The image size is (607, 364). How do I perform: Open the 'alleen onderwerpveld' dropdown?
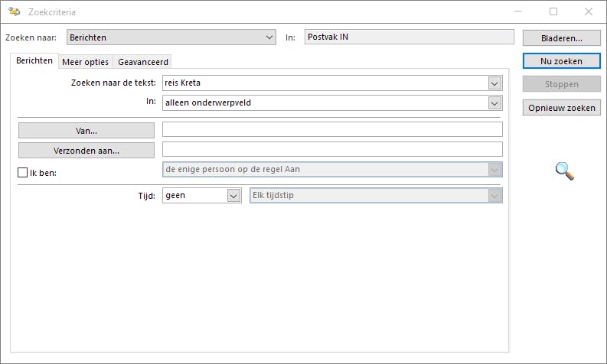(494, 103)
